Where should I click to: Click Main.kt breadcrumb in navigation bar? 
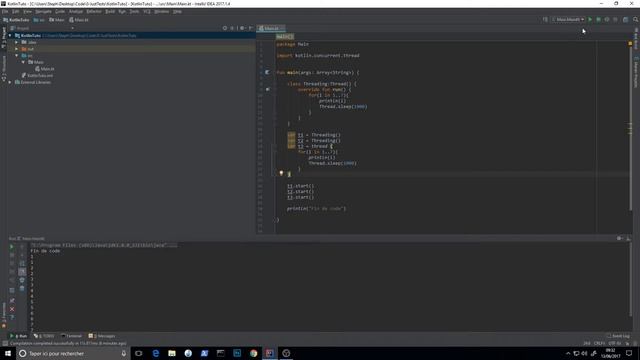tap(79, 20)
